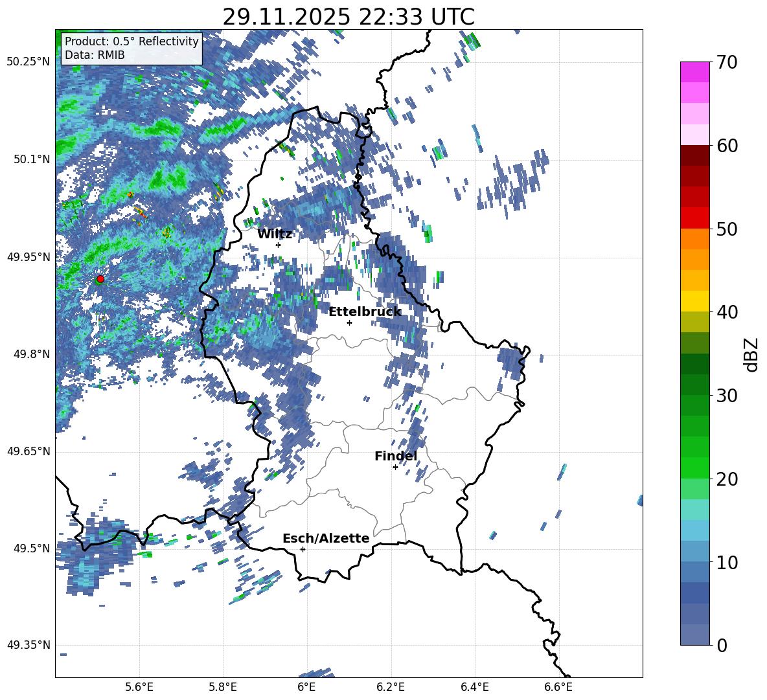Click the 50 tick on colorbar
The image size is (767, 700).
click(727, 229)
